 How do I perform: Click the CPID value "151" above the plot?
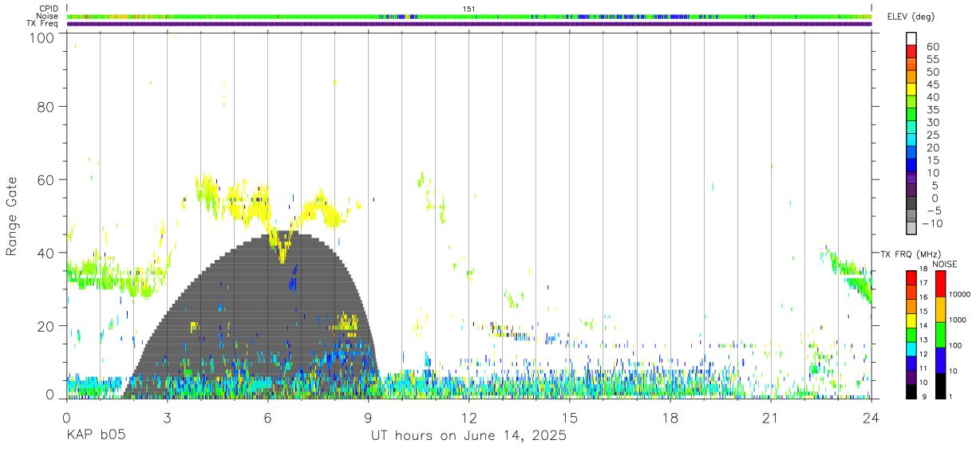point(469,9)
